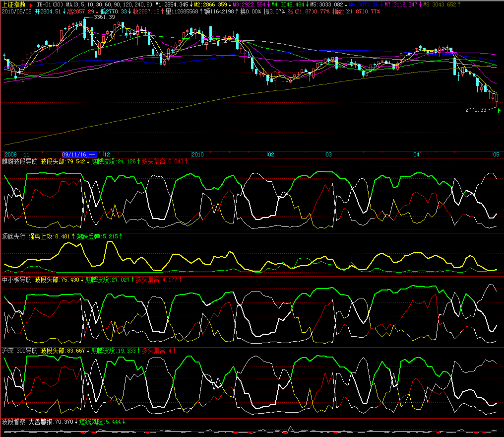Click the 2010 year label on time axis
Image resolution: width=504 pixels, height=437 pixels.
click(198, 154)
